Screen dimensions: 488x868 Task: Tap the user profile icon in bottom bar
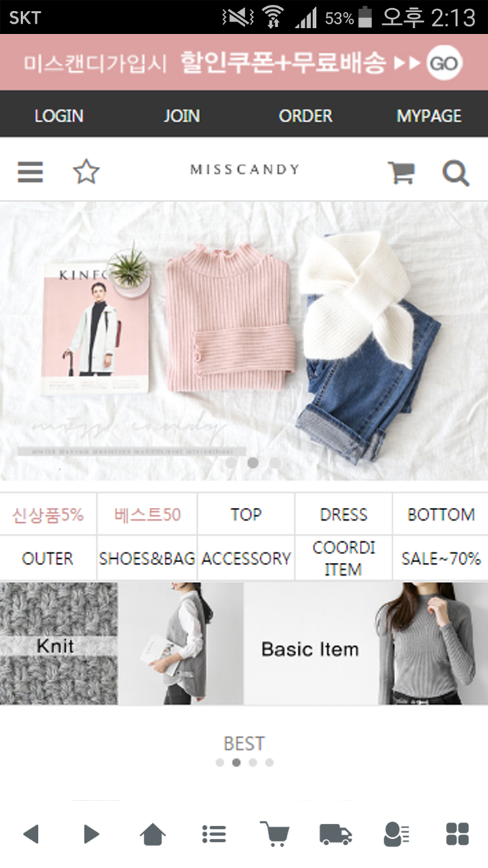396,834
